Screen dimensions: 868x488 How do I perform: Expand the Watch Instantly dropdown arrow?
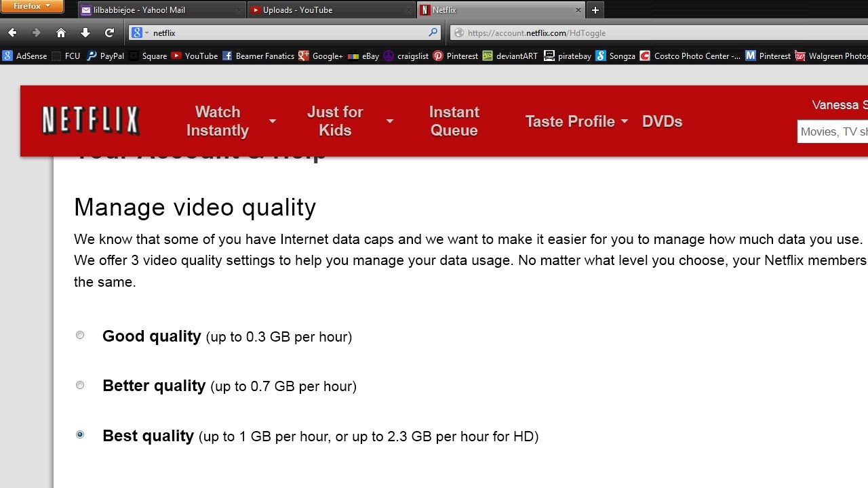[x=273, y=122]
